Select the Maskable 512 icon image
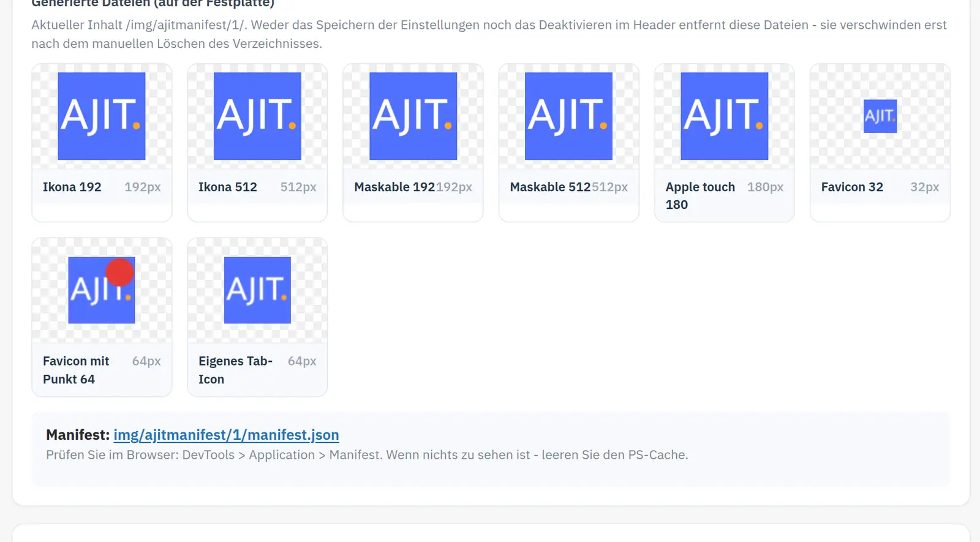 tap(569, 116)
